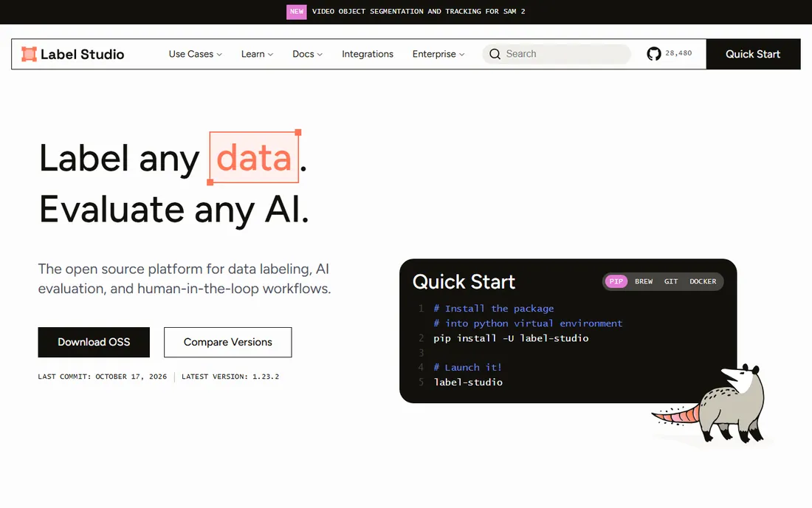This screenshot has width=812, height=508.
Task: Click Download OSS button
Action: pyautogui.click(x=94, y=342)
